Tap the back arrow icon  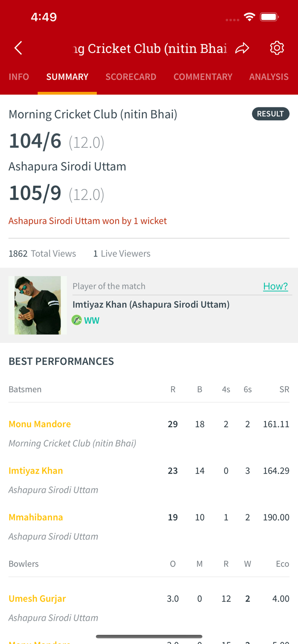(x=18, y=48)
